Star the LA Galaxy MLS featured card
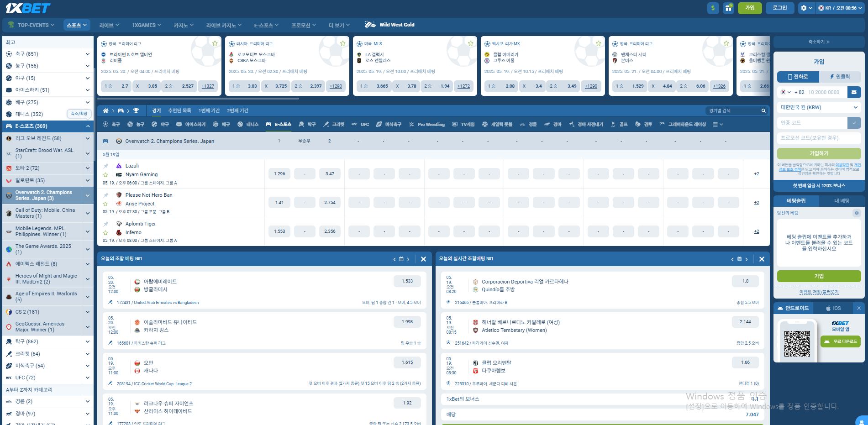This screenshot has height=425, width=868. coord(470,43)
